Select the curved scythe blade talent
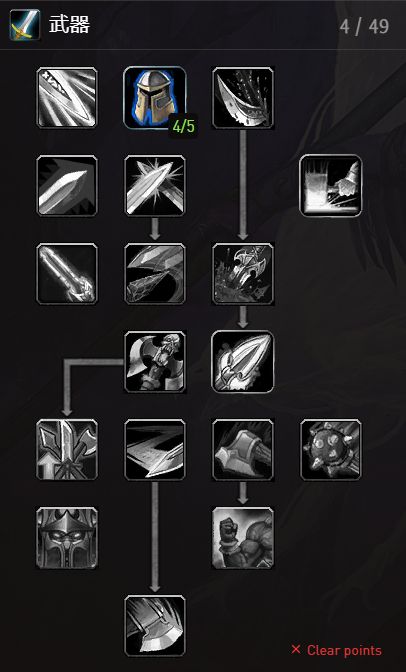Screen dimensions: 406x672 [x=243, y=98]
